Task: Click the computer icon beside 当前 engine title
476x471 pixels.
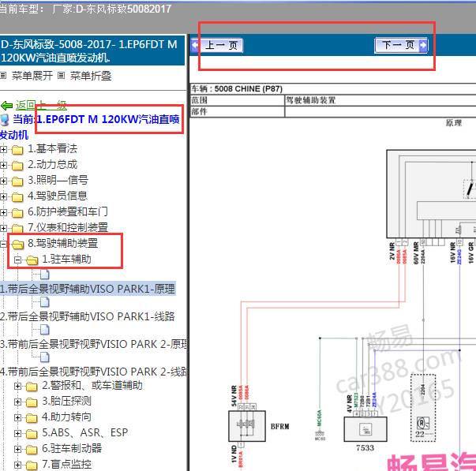Action: (5, 120)
